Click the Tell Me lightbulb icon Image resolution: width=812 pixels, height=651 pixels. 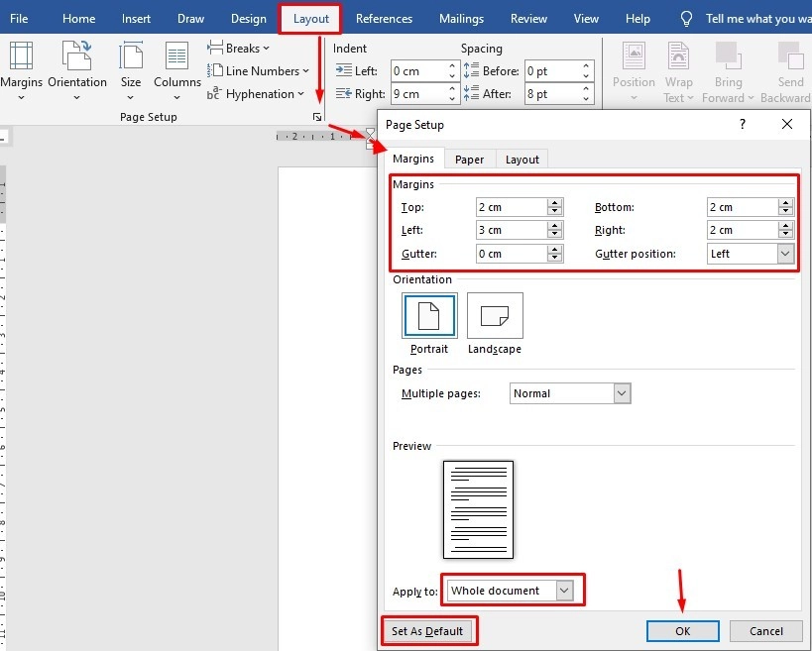686,19
